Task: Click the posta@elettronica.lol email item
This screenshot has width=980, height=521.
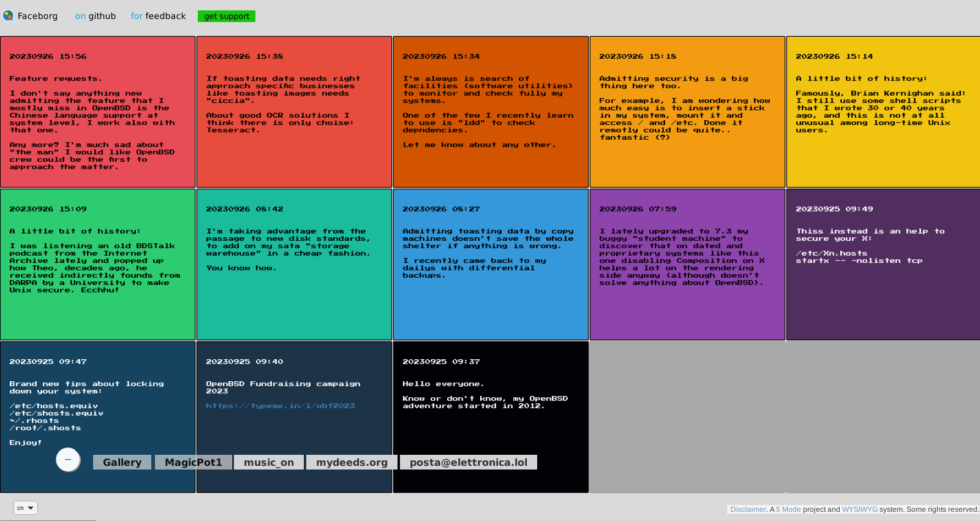Action: point(469,462)
